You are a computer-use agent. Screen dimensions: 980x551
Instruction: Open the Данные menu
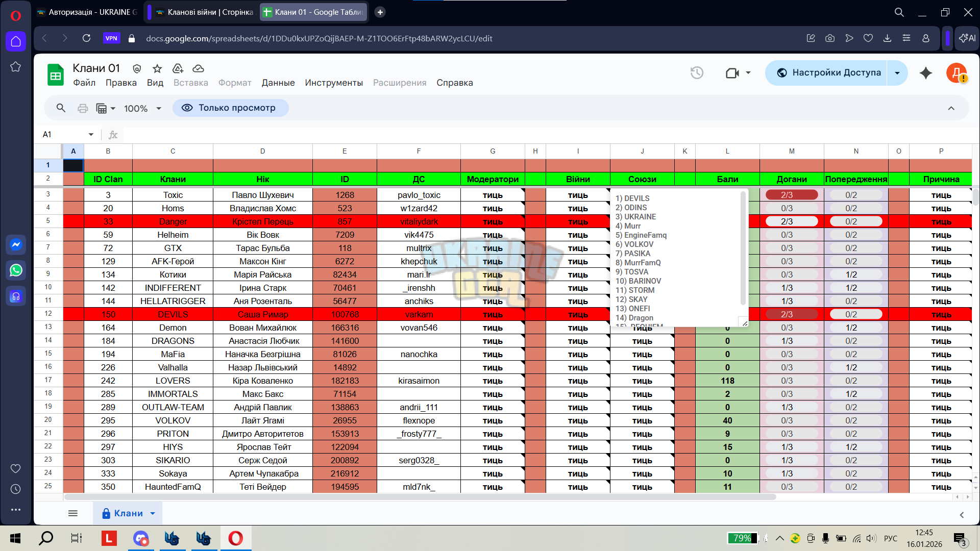point(278,83)
